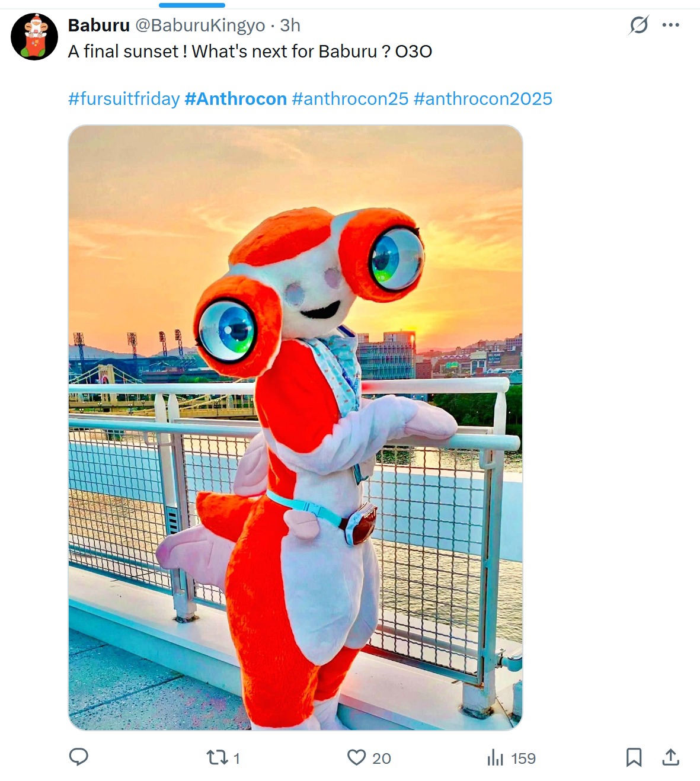The image size is (700, 781).
Task: Click the repost count number 1
Action: point(236,758)
